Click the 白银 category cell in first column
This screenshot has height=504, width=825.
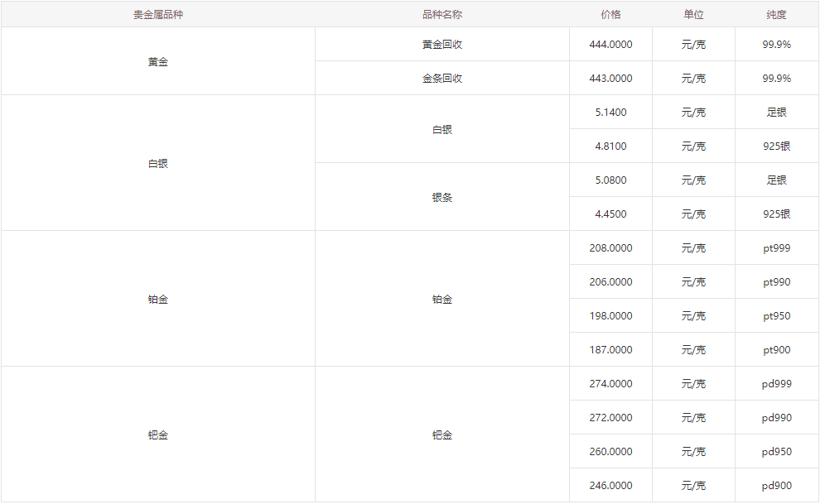pyautogui.click(x=157, y=164)
